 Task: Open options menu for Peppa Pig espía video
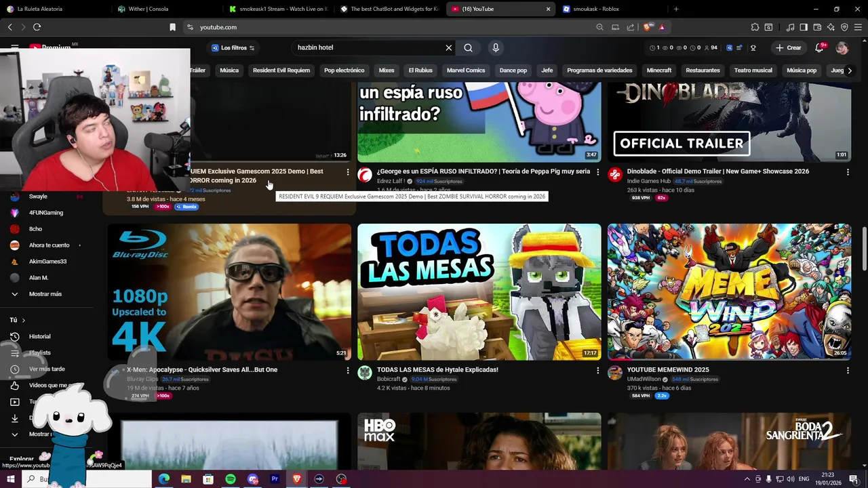point(597,172)
